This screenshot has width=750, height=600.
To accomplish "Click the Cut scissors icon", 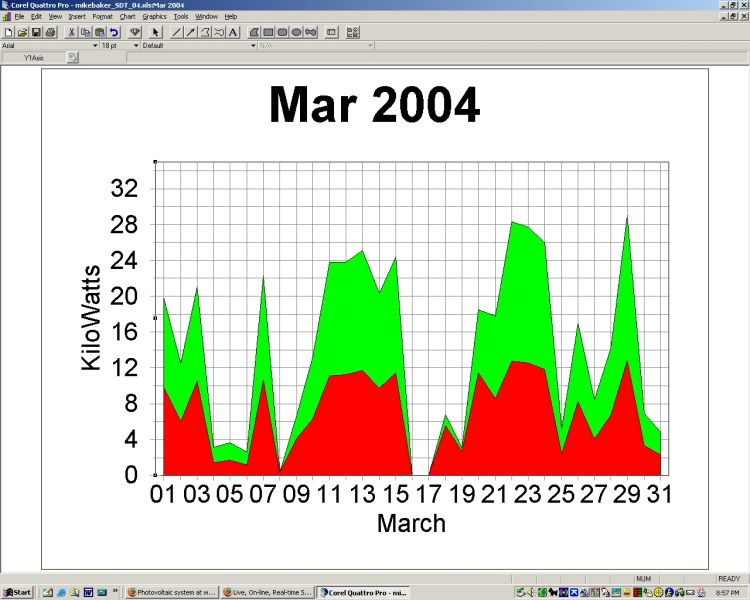I will click(x=72, y=32).
